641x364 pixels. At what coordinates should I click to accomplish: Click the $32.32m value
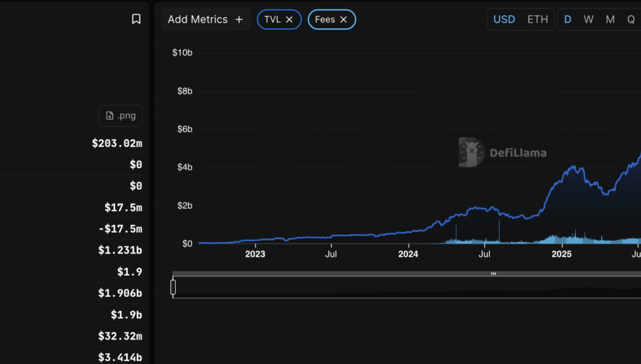tap(120, 336)
